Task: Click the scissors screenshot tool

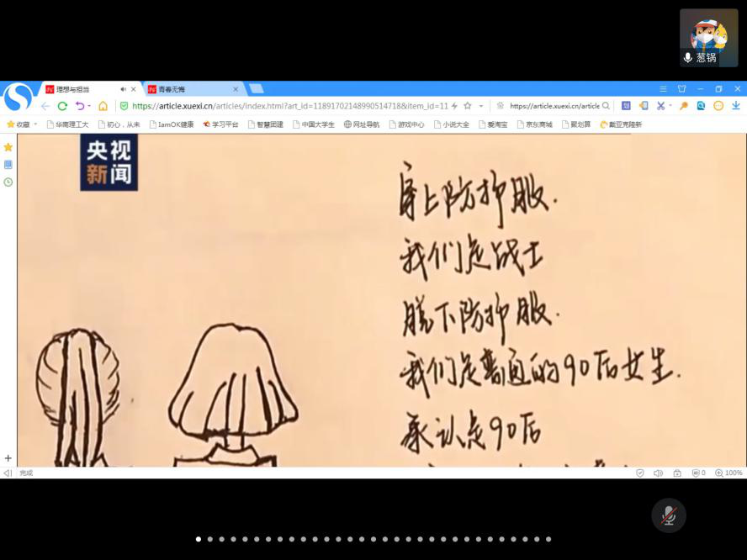Action: 660,106
